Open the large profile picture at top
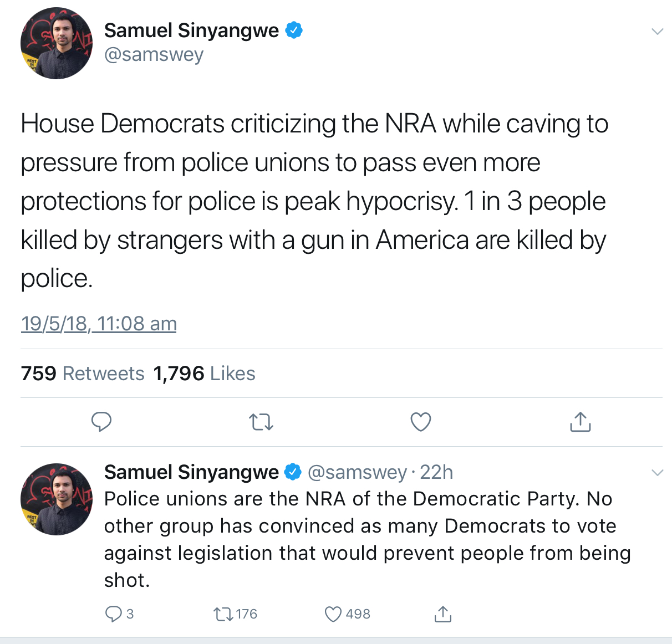This screenshot has height=644, width=672. (x=57, y=43)
